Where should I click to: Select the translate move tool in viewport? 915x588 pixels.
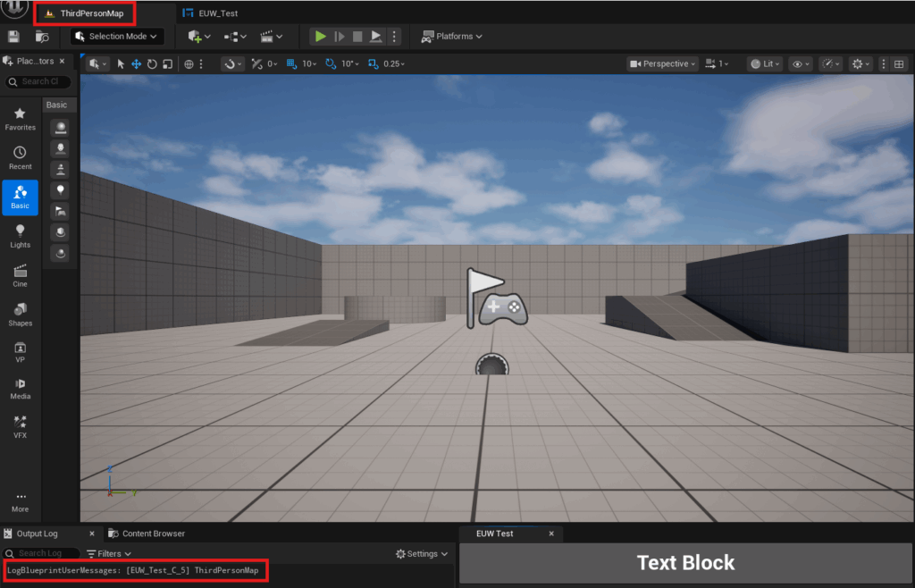[136, 64]
